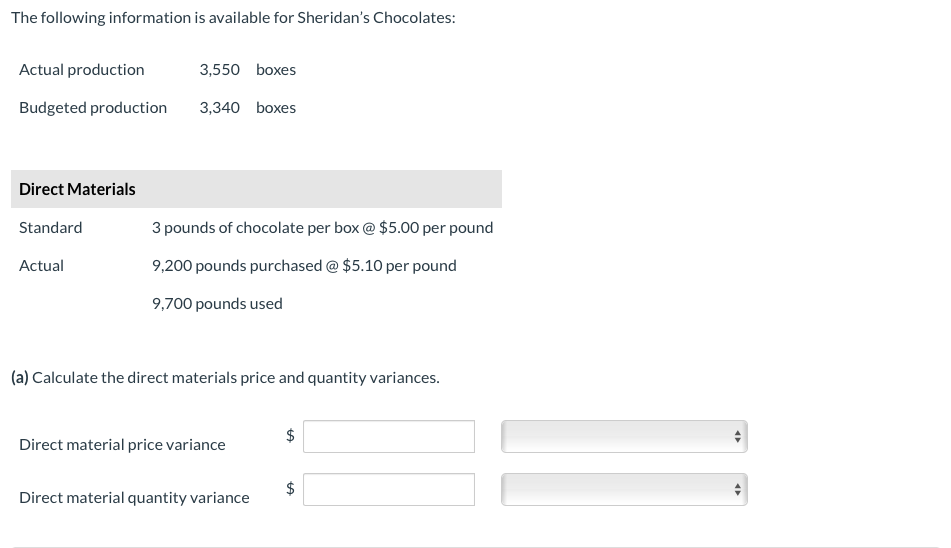
Task: Click the direct material price variance input field
Action: 388,436
